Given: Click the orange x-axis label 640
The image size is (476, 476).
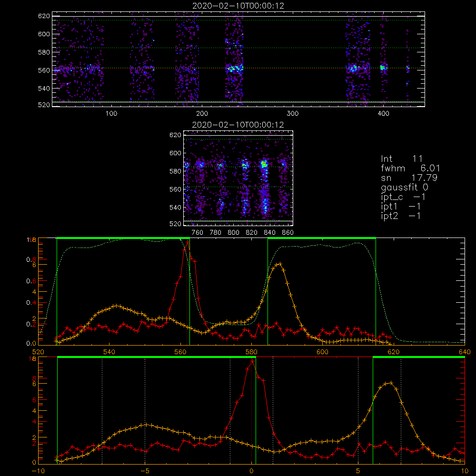Looking at the screenshot, I should (465, 352).
